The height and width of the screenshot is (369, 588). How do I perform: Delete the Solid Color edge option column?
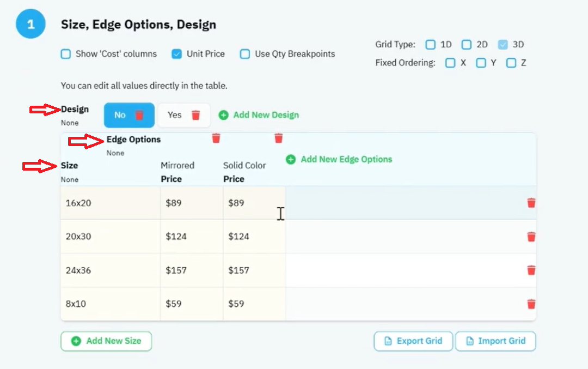pyautogui.click(x=278, y=138)
